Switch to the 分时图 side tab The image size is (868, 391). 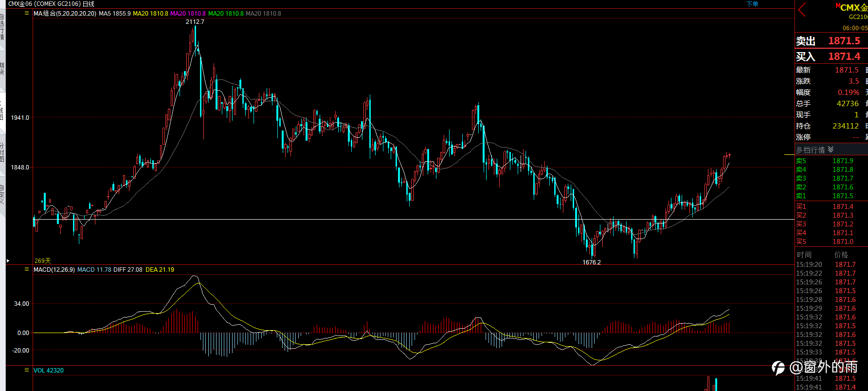coord(2,152)
